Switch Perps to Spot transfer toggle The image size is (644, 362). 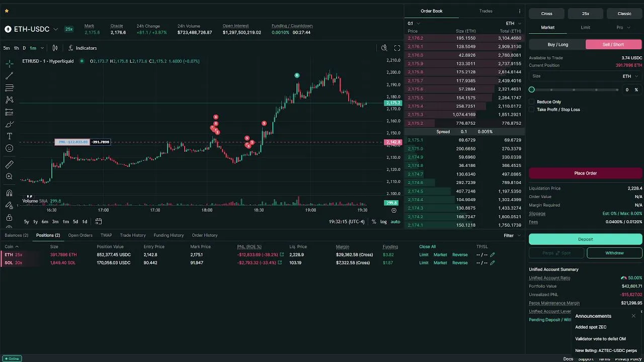pos(556,253)
